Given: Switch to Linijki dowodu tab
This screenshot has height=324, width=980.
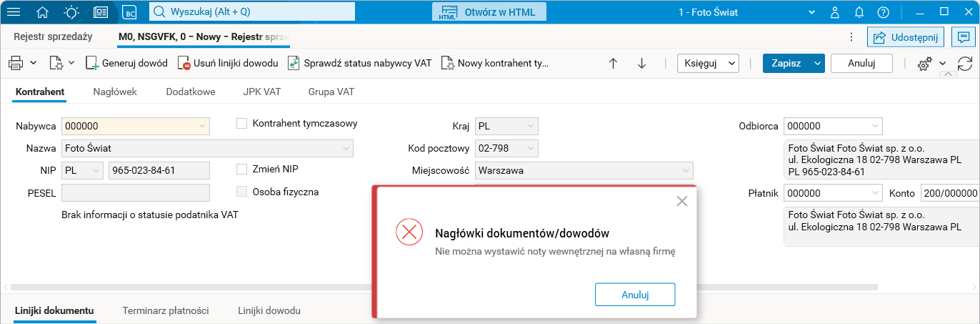Looking at the screenshot, I should [x=269, y=310].
